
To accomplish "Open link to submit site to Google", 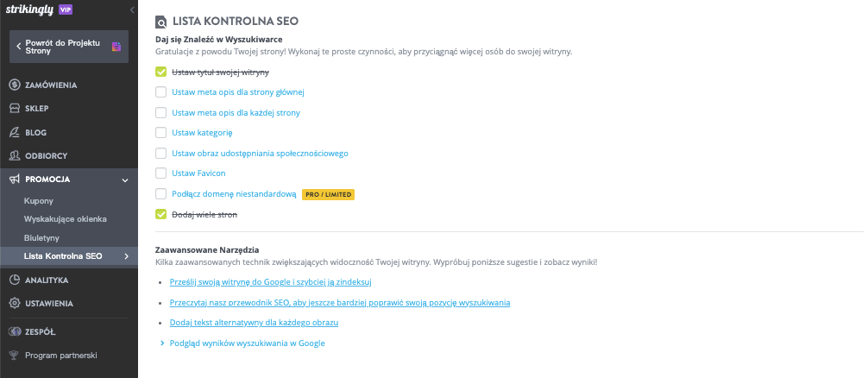I will point(270,281).
